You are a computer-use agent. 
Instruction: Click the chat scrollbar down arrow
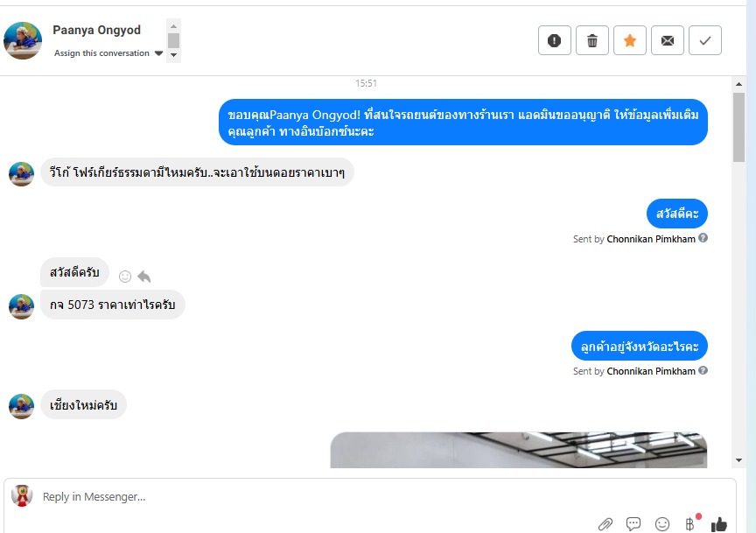click(738, 460)
